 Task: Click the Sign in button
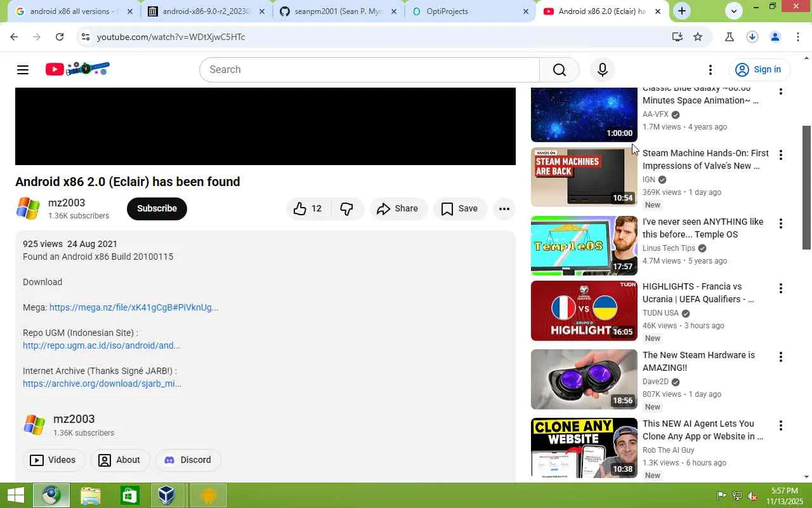tap(758, 70)
